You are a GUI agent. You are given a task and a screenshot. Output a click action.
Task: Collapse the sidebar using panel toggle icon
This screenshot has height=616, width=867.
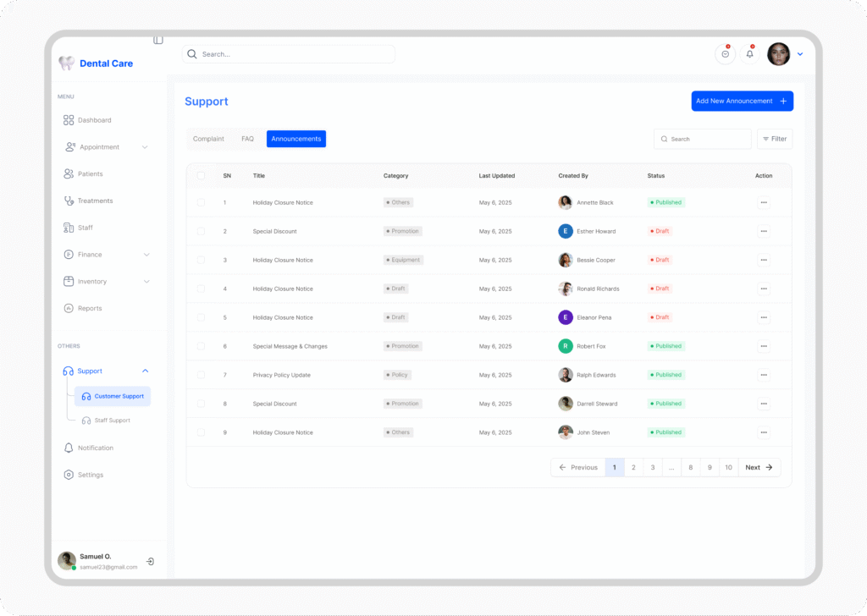click(158, 40)
